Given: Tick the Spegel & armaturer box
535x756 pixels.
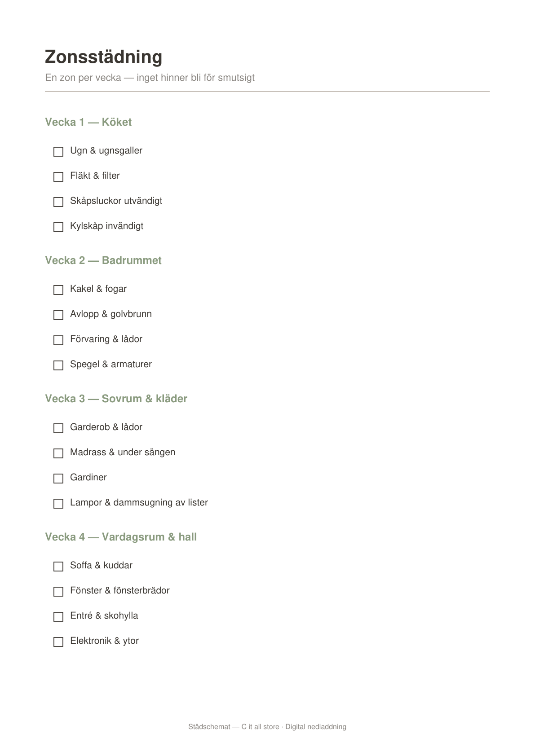Looking at the screenshot, I should coord(58,365).
